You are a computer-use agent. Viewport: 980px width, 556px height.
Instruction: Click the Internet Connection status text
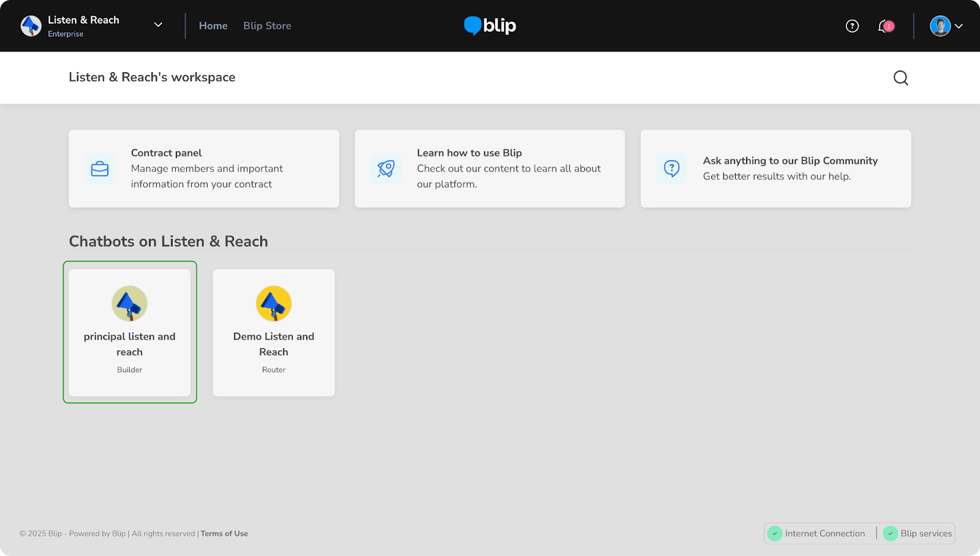click(x=825, y=533)
